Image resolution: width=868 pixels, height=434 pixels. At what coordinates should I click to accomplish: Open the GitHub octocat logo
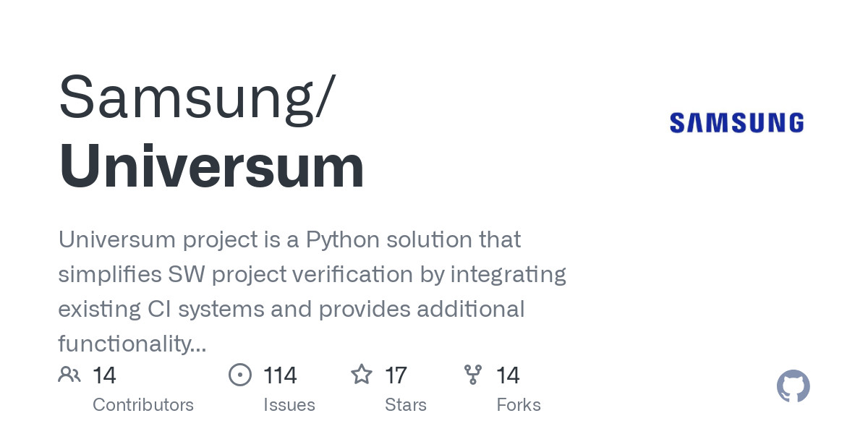click(793, 386)
